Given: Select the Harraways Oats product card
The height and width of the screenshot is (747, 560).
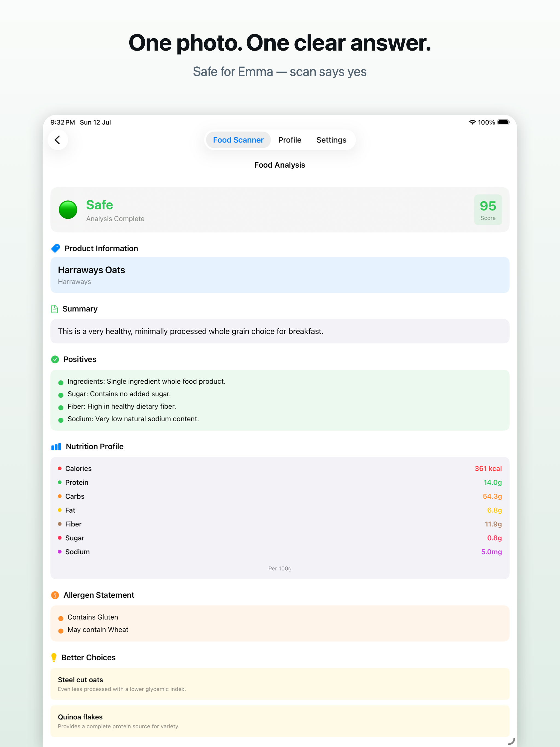Looking at the screenshot, I should click(280, 275).
